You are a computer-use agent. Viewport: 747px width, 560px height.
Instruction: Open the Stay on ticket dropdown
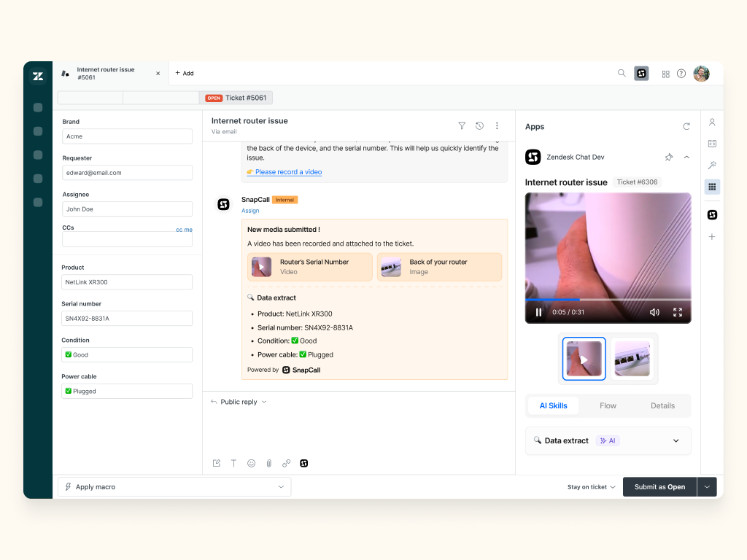pyautogui.click(x=591, y=487)
